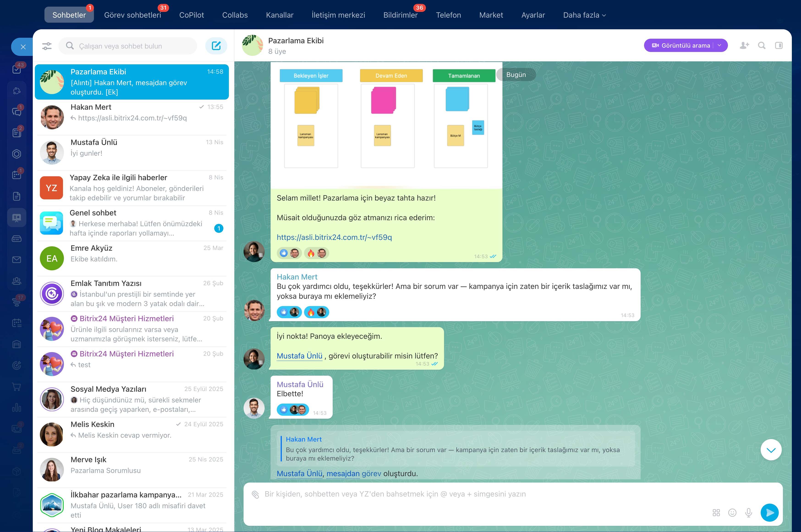Viewport: 801px width, 532px height.
Task: Click the new chat compose icon
Action: 216,46
